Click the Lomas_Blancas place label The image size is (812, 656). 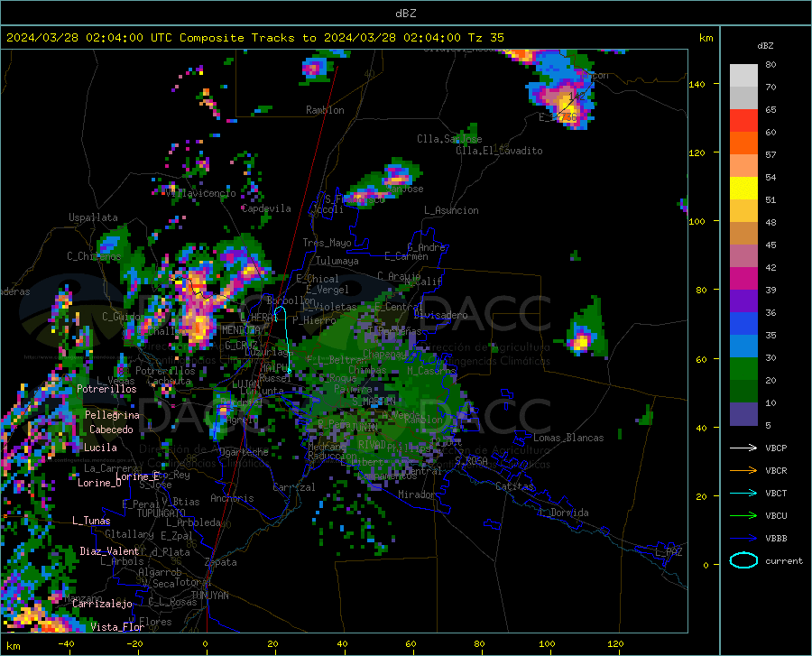pos(568,438)
